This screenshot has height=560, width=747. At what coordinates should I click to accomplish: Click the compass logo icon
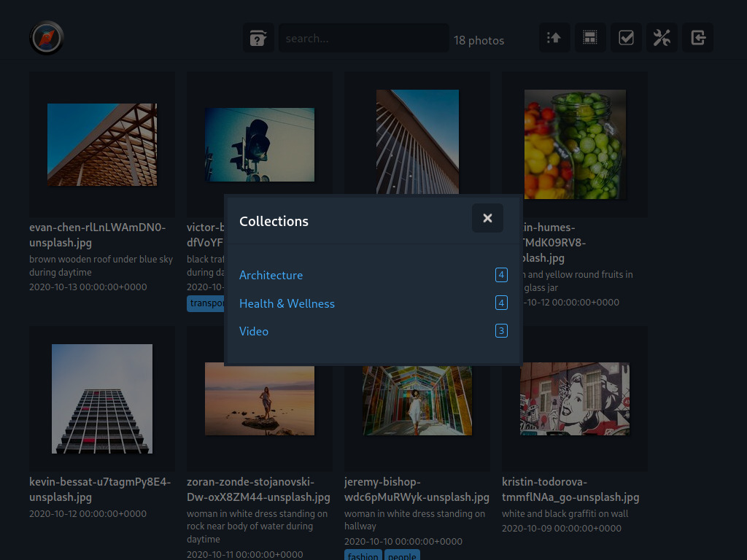point(46,38)
